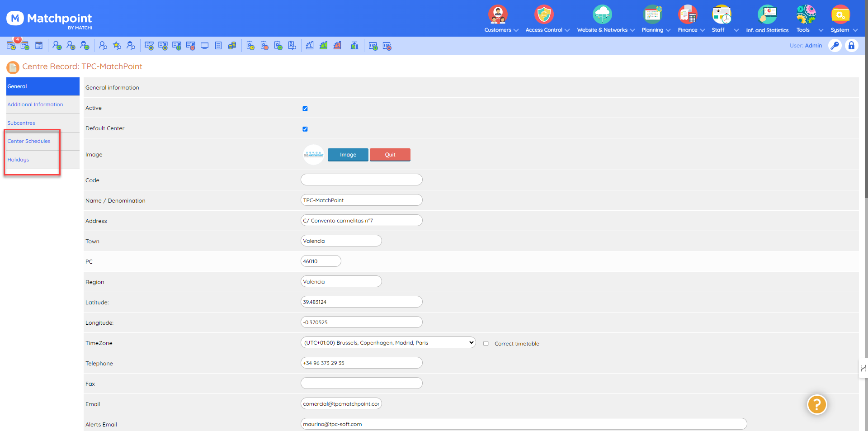868x431 pixels.
Task: Open the TimeZone dropdown
Action: pyautogui.click(x=388, y=343)
